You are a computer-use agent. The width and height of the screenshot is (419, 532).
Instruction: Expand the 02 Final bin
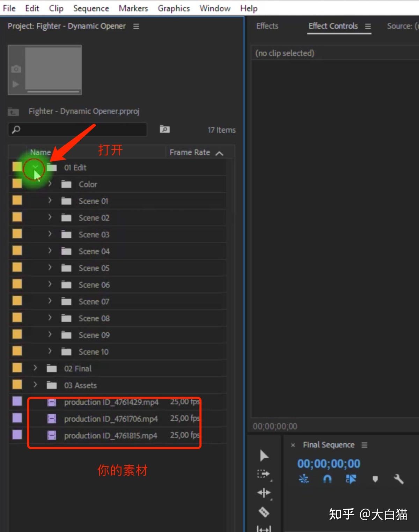35,368
